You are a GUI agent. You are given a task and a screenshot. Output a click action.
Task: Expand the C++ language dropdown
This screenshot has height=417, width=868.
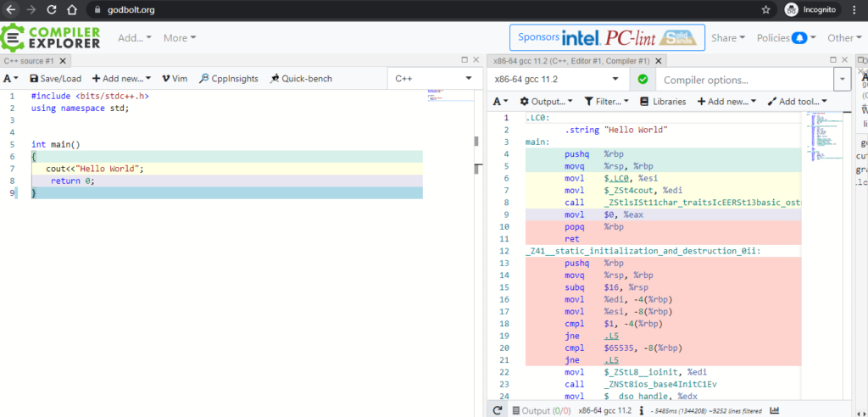coord(434,78)
